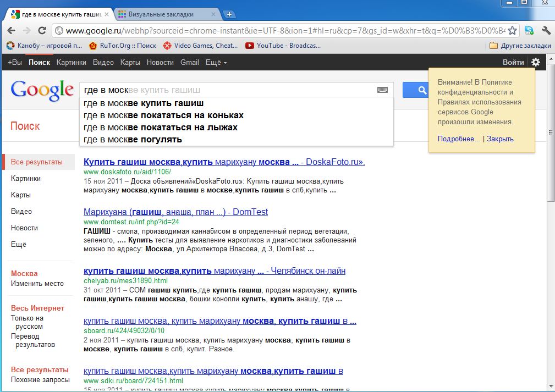
Task: Open result with sboard.ru/424/49032/0/10 address
Action: click(220, 321)
